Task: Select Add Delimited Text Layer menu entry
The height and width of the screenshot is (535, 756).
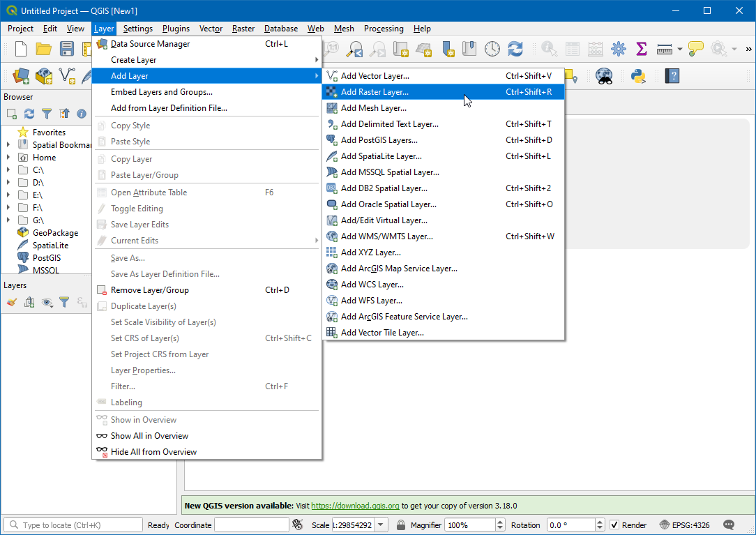Action: click(x=389, y=124)
